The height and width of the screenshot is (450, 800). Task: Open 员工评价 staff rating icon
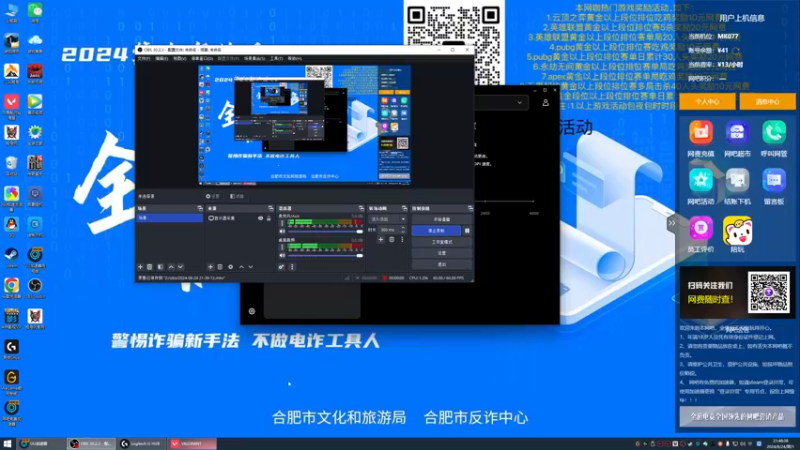click(x=701, y=229)
